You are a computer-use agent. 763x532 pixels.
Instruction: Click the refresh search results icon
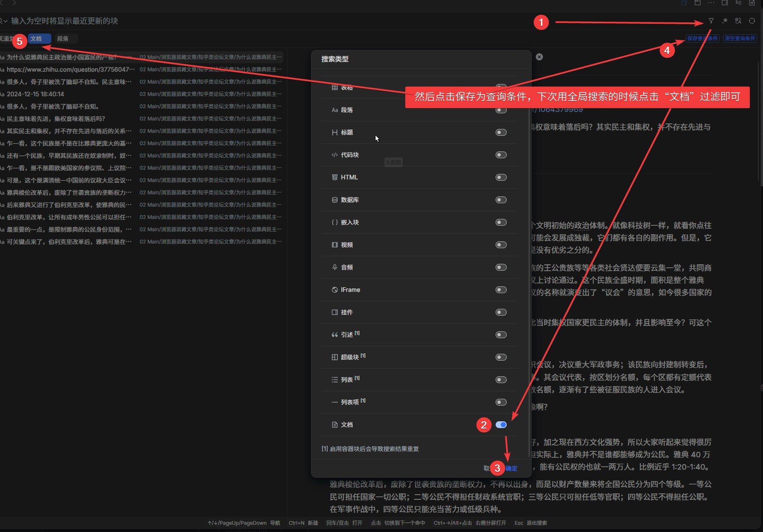tap(752, 21)
